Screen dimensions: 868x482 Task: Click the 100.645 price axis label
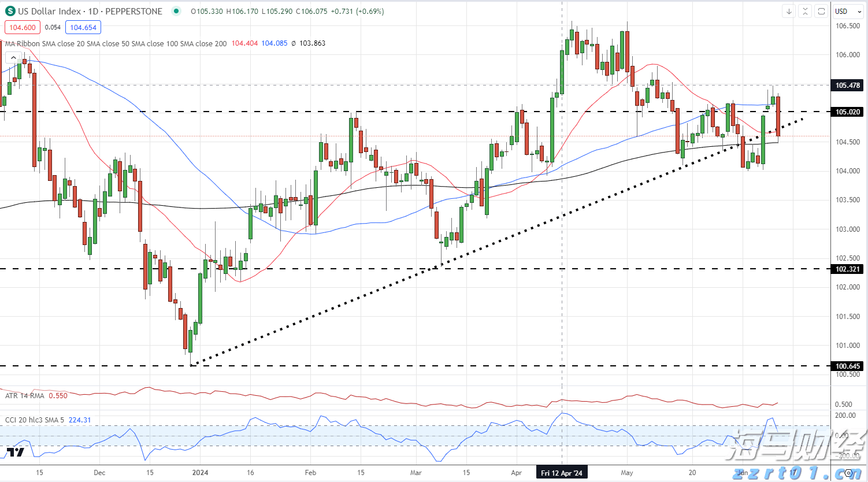point(848,366)
